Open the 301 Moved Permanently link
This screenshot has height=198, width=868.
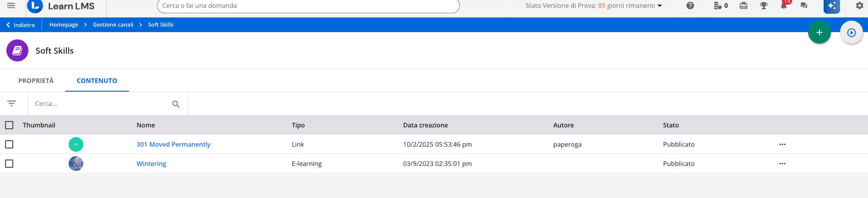tap(173, 144)
